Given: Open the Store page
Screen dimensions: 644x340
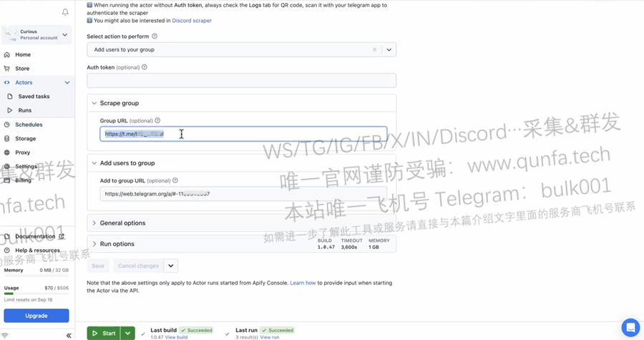Looking at the screenshot, I should (x=22, y=69).
